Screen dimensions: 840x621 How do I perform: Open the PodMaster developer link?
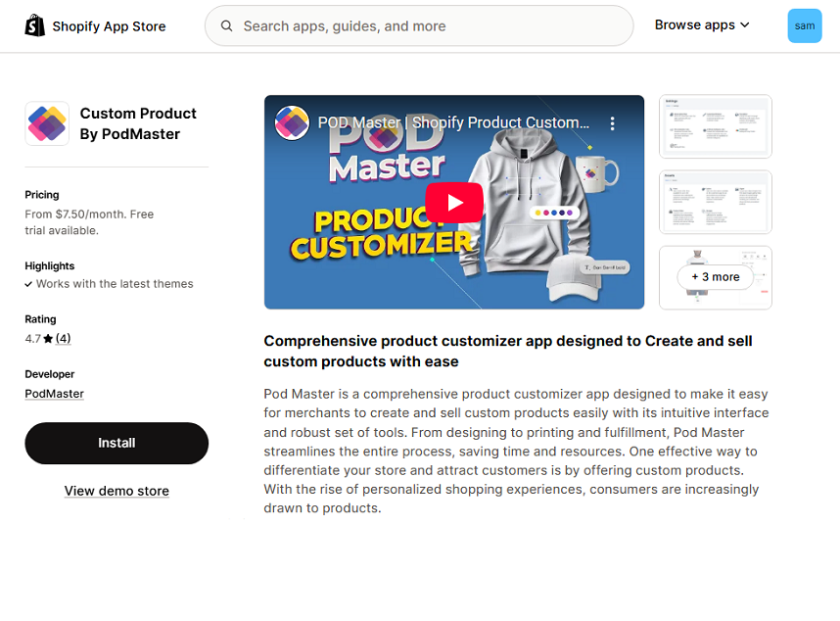click(54, 394)
